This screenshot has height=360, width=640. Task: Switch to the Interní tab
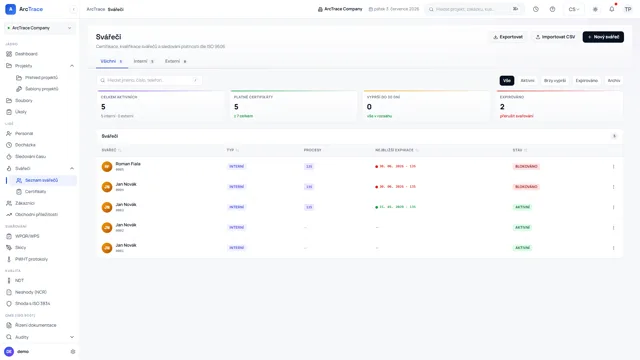[143, 61]
